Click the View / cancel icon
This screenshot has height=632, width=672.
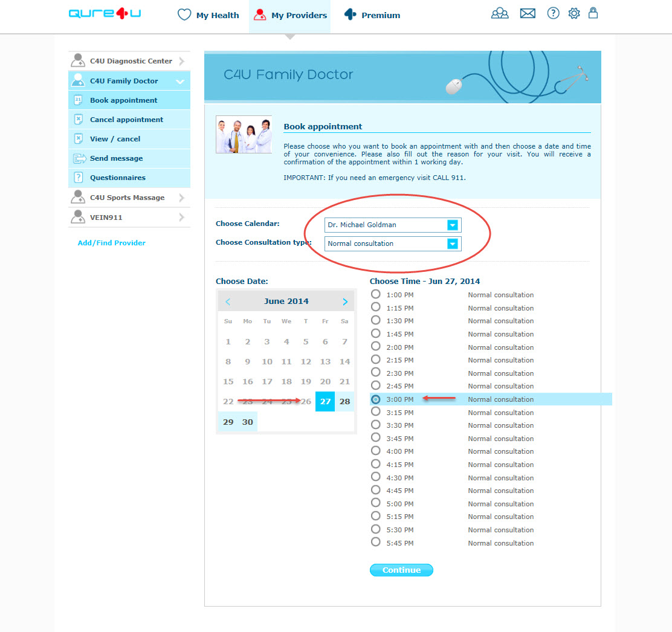(79, 138)
